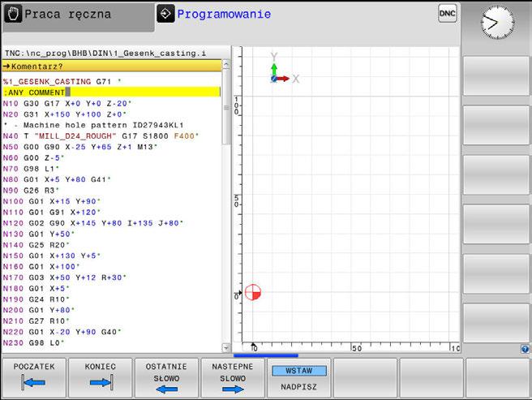Select block N40 T "MILL_D24_ROUGH"
The height and width of the screenshot is (400, 532).
point(101,135)
